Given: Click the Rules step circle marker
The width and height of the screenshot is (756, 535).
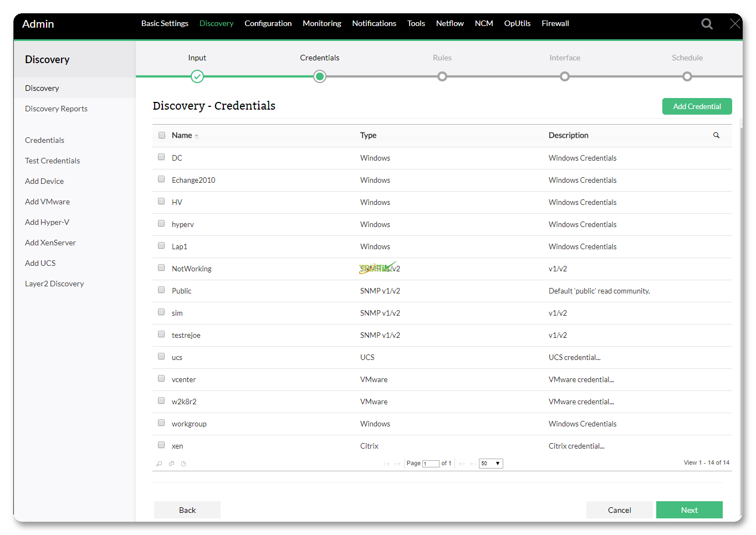Looking at the screenshot, I should pyautogui.click(x=442, y=76).
